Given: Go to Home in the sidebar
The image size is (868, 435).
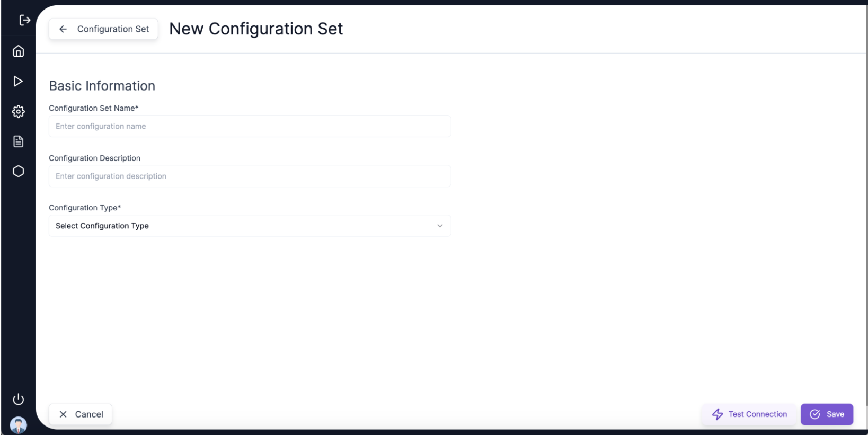Looking at the screenshot, I should point(19,51).
